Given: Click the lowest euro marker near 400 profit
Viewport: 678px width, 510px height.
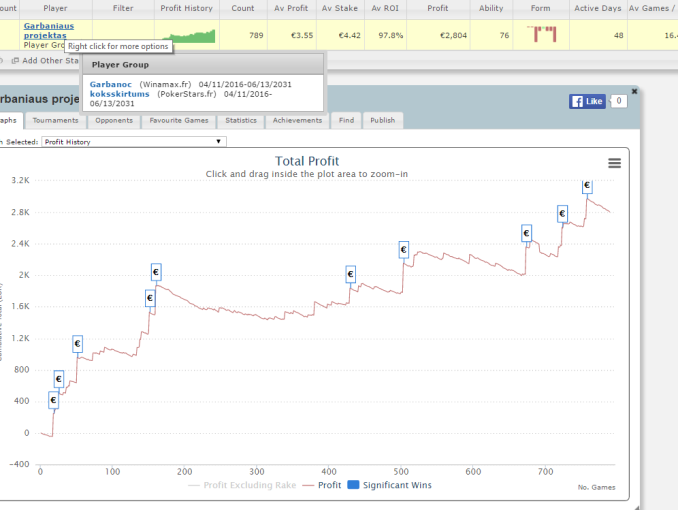Looking at the screenshot, I should tap(54, 400).
